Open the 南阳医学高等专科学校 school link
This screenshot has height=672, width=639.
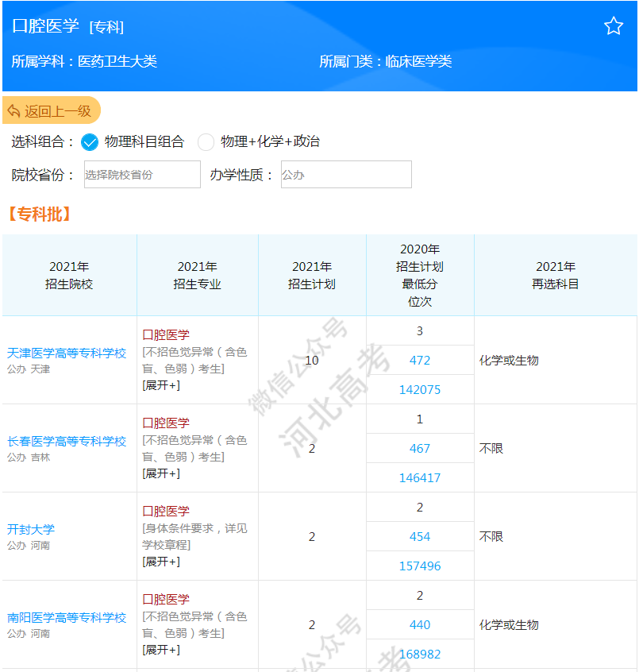pos(69,620)
